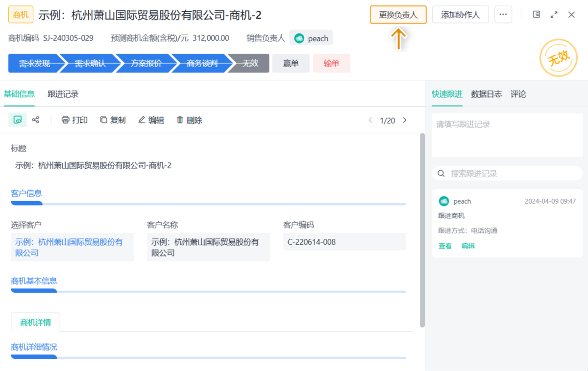Viewport: 588px width, 371px height.
Task: Switch to 跟进记录 tab
Action: (63, 94)
